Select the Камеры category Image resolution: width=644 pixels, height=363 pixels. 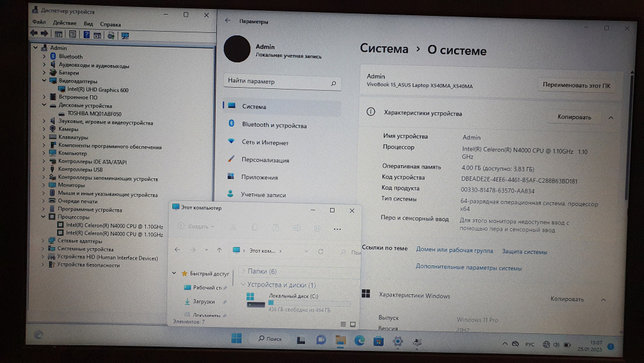(68, 129)
